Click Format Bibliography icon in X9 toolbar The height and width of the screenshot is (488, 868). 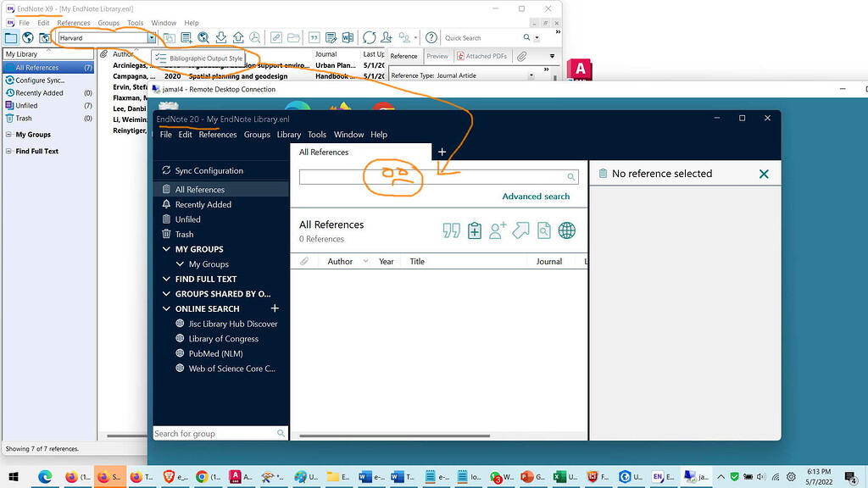point(331,37)
